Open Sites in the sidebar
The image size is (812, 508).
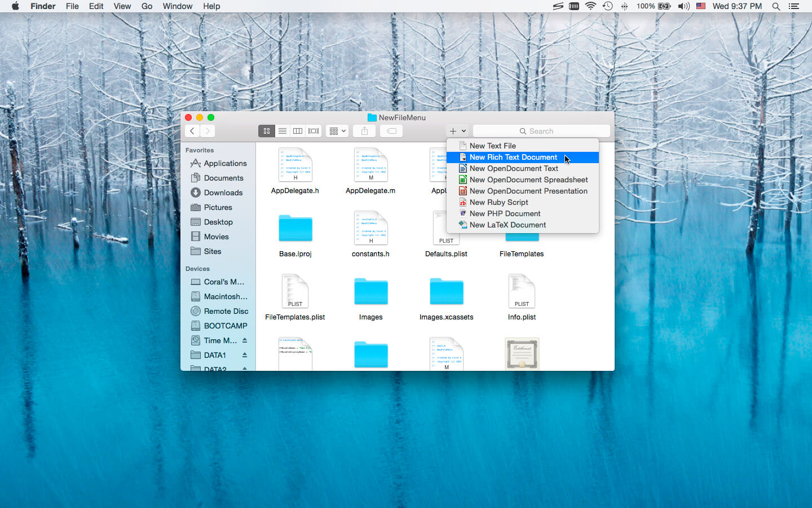[x=218, y=251]
